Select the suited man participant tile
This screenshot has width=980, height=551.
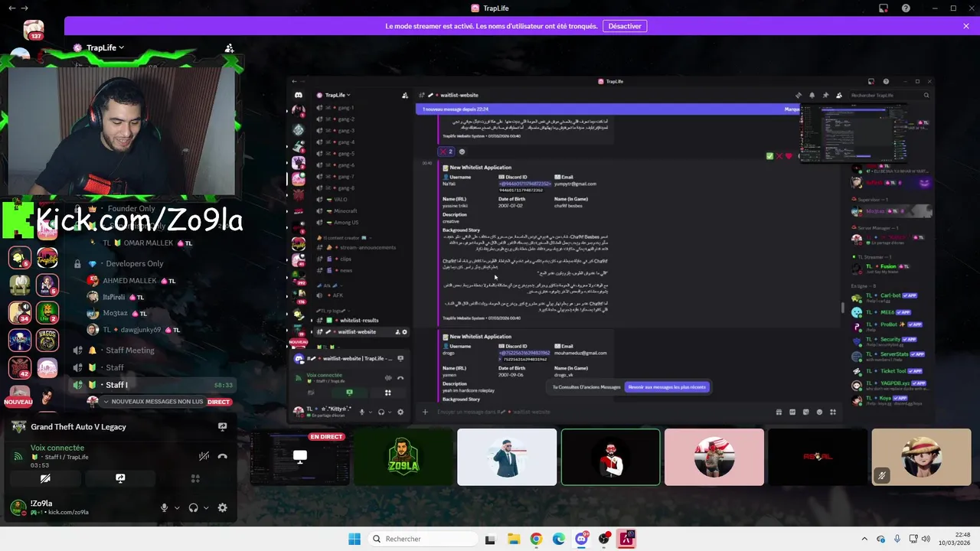point(507,457)
